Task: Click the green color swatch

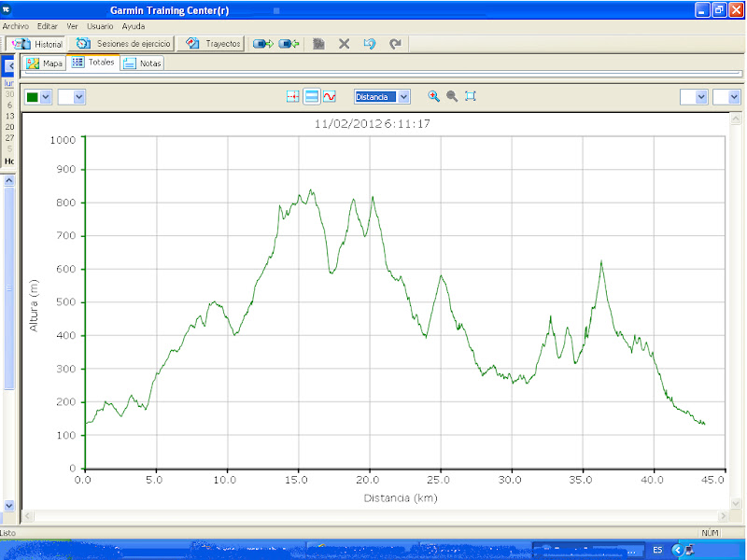Action: click(x=33, y=97)
